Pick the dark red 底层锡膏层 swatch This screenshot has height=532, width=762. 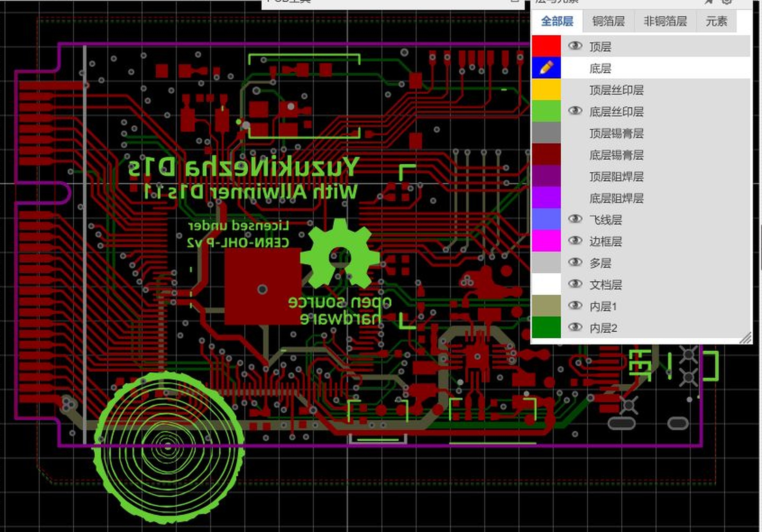(546, 154)
